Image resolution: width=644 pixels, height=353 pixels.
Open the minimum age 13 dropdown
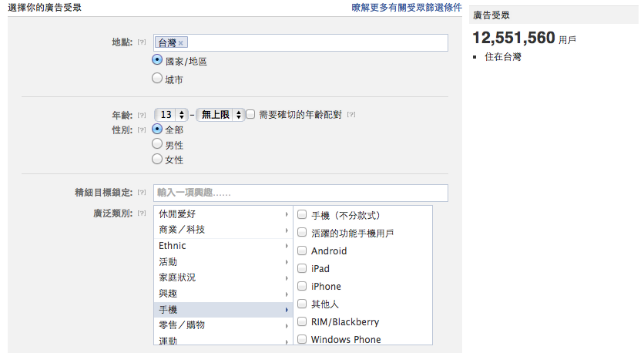tap(171, 115)
